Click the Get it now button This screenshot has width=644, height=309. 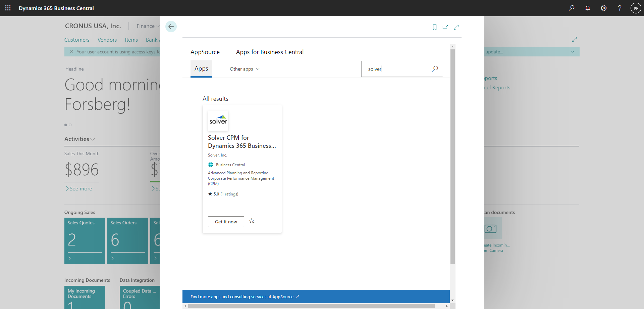[x=226, y=222]
